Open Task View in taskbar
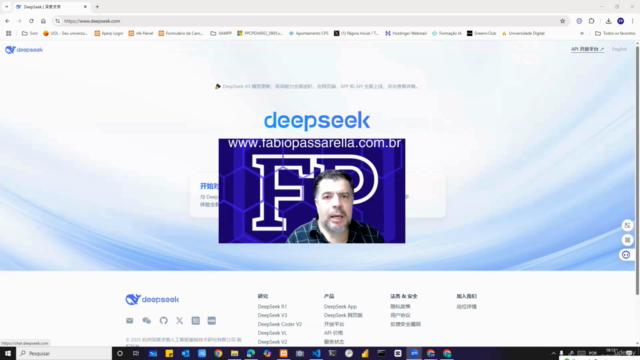The width and height of the screenshot is (640, 360). 136,353
